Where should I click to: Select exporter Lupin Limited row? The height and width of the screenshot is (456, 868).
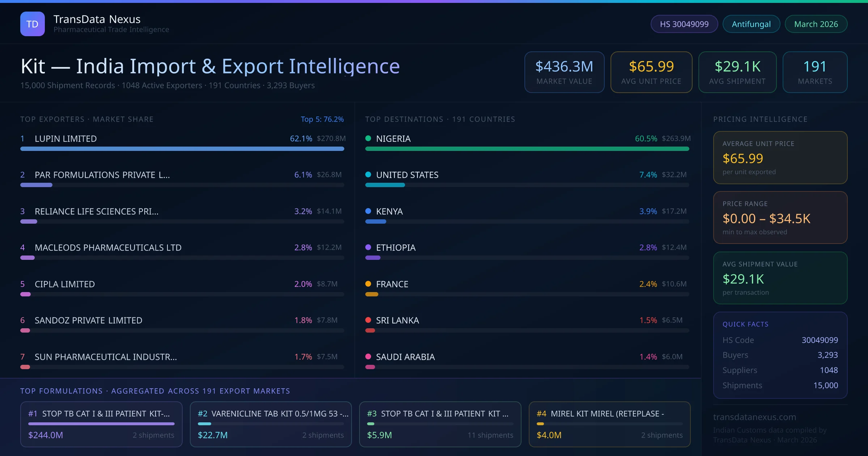(x=66, y=139)
